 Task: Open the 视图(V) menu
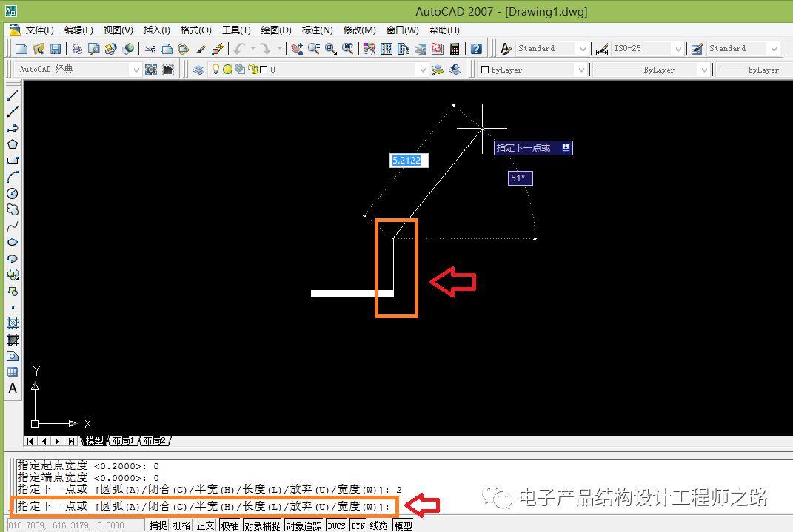(118, 30)
